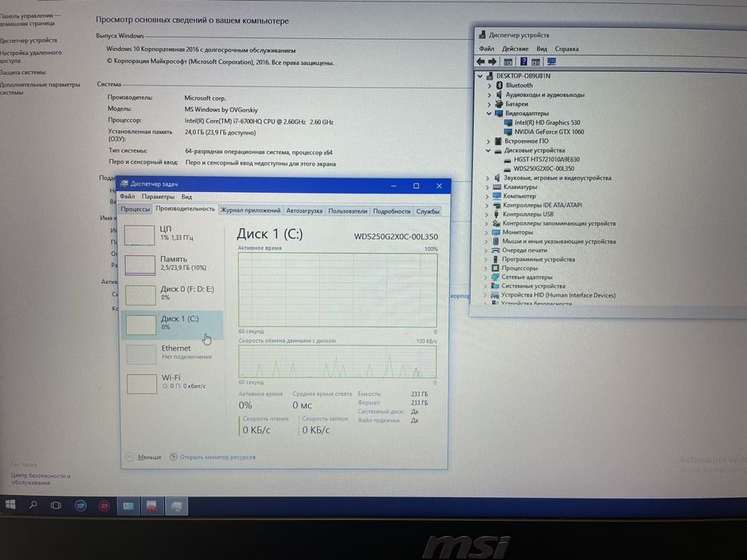Select the Wi-Fi performance item
The width and height of the screenshot is (747, 560).
172,383
